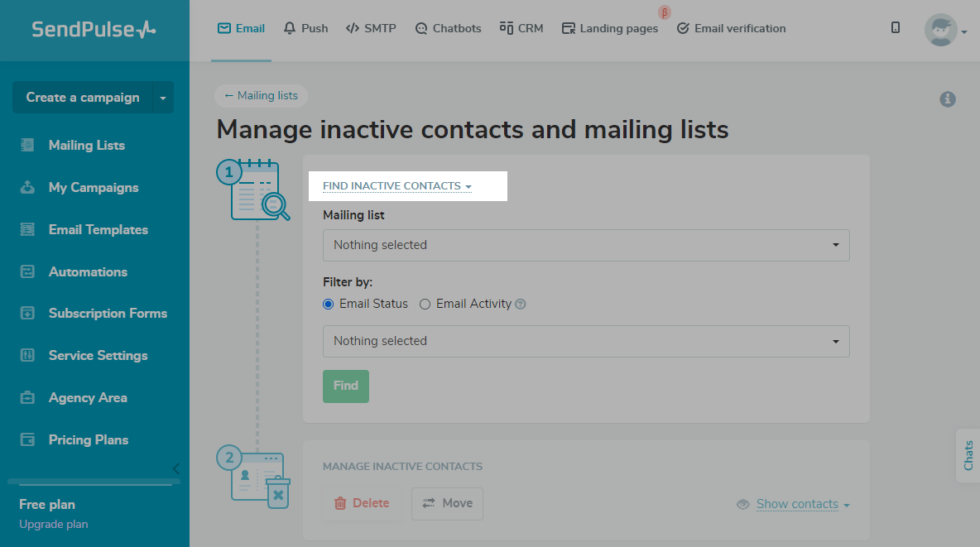The height and width of the screenshot is (547, 980).
Task: Open the Create a campaign arrow dropdown
Action: pos(163,98)
